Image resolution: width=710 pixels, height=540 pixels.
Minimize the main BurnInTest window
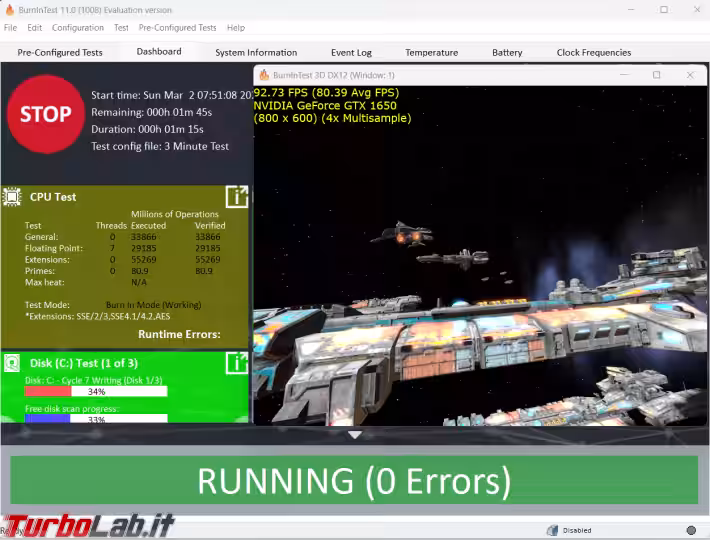pos(631,10)
